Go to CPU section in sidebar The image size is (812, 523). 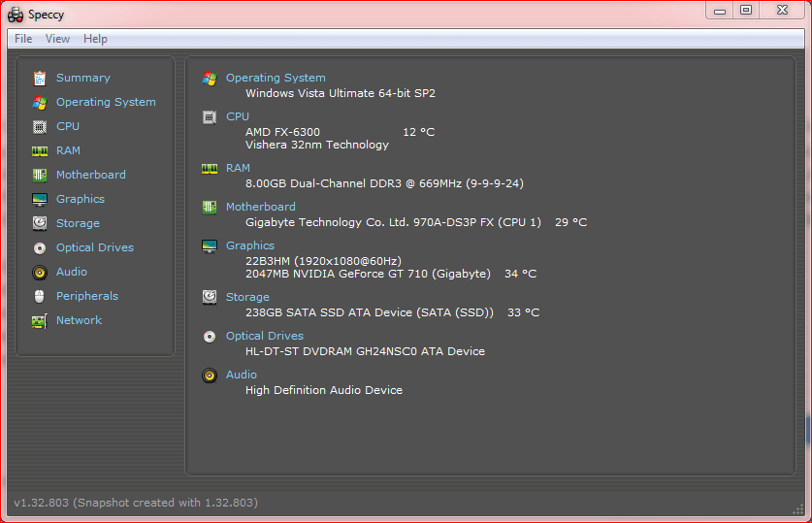pos(68,126)
